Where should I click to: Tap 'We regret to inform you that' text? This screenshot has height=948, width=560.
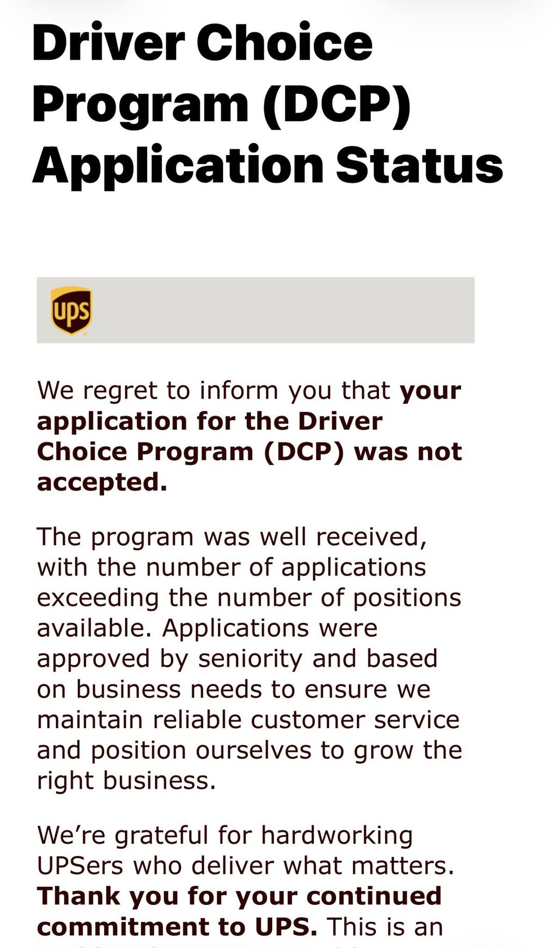pos(213,391)
